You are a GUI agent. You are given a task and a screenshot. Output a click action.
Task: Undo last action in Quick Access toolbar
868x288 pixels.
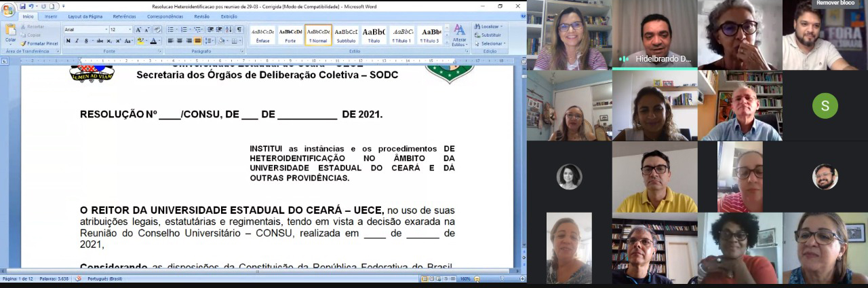tap(31, 6)
